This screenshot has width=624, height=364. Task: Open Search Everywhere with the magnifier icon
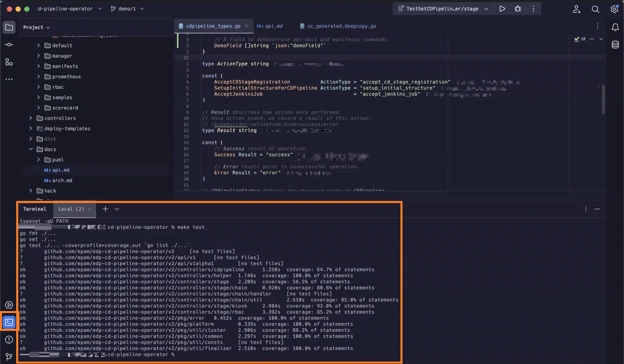595,9
